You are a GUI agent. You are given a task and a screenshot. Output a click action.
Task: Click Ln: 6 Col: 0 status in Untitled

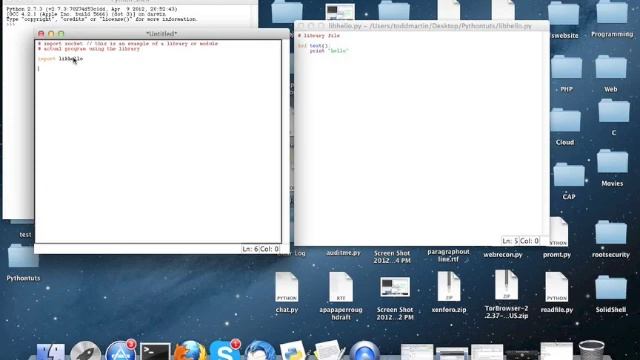tap(260, 249)
